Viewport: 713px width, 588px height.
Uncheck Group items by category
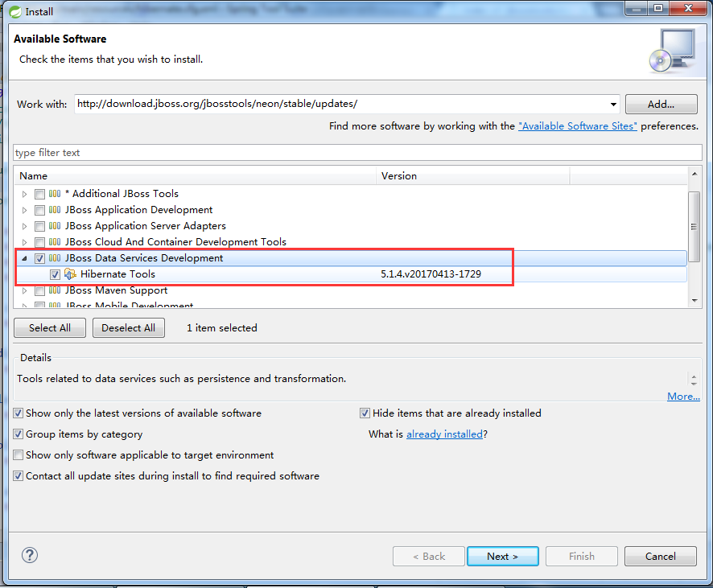point(18,434)
